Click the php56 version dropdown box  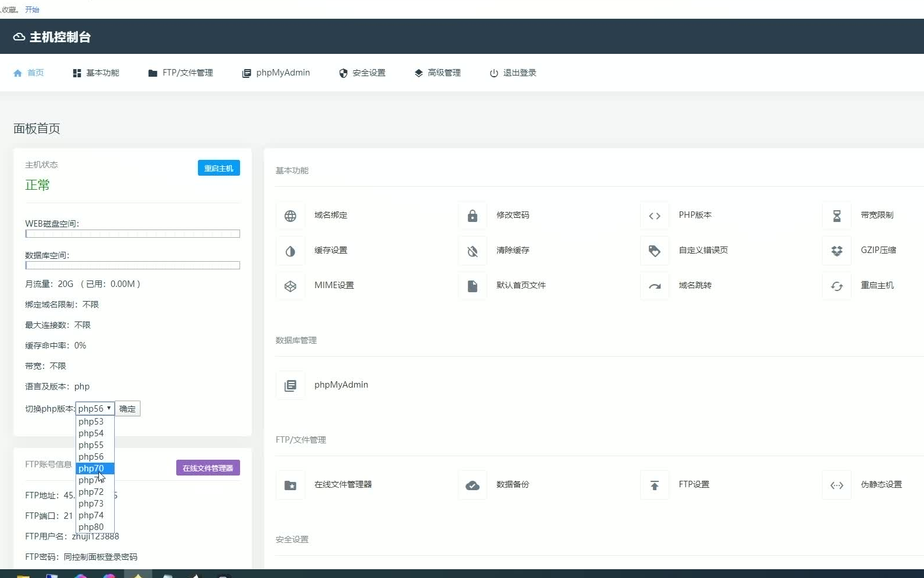95,408
